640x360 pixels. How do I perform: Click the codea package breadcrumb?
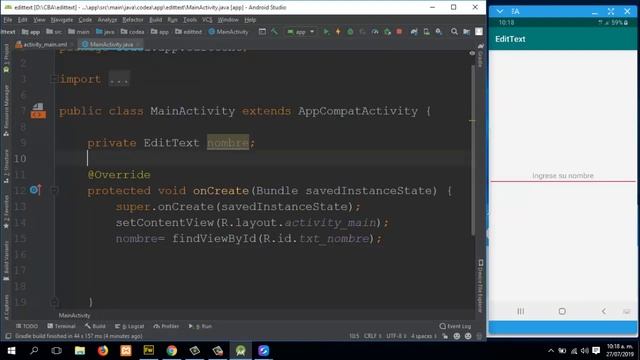[x=133, y=32]
